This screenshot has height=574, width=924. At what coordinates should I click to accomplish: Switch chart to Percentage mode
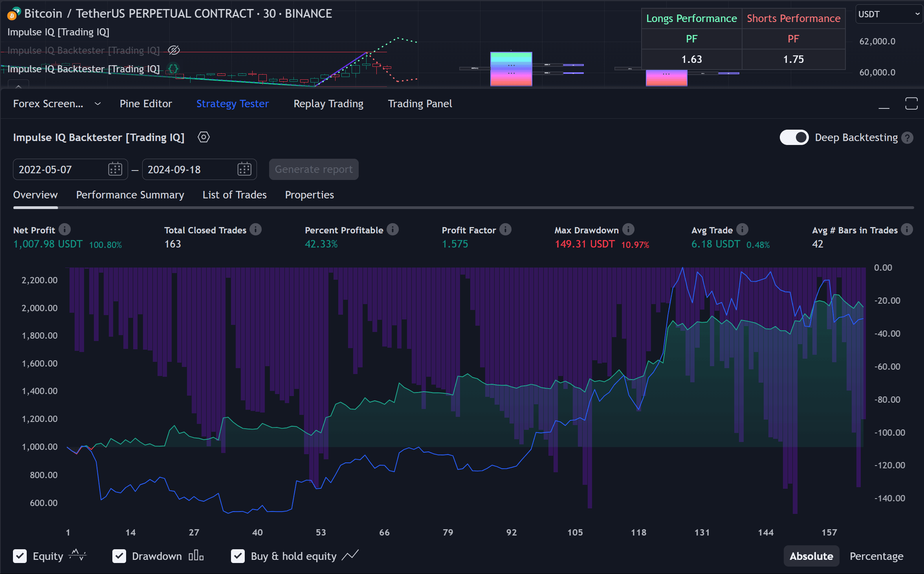click(876, 556)
